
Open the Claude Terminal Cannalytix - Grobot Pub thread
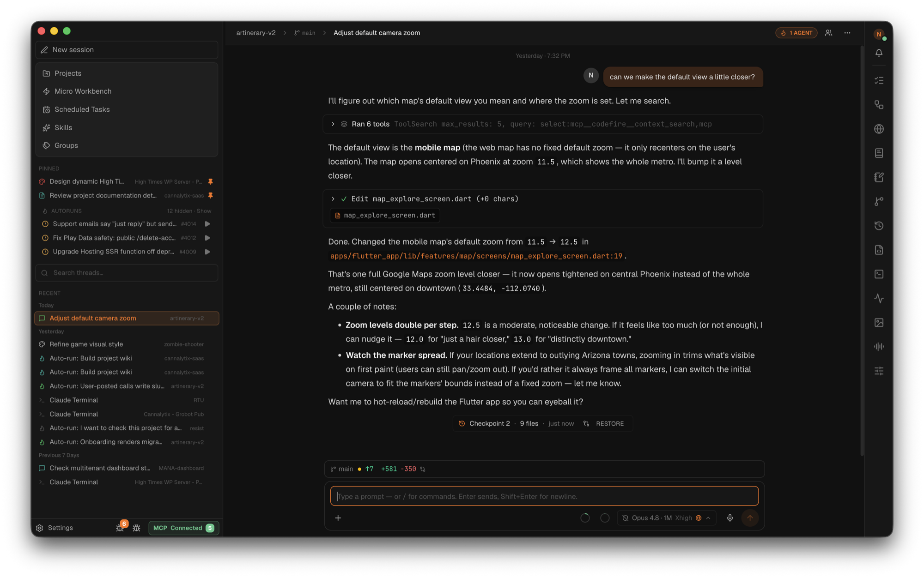[127, 414]
